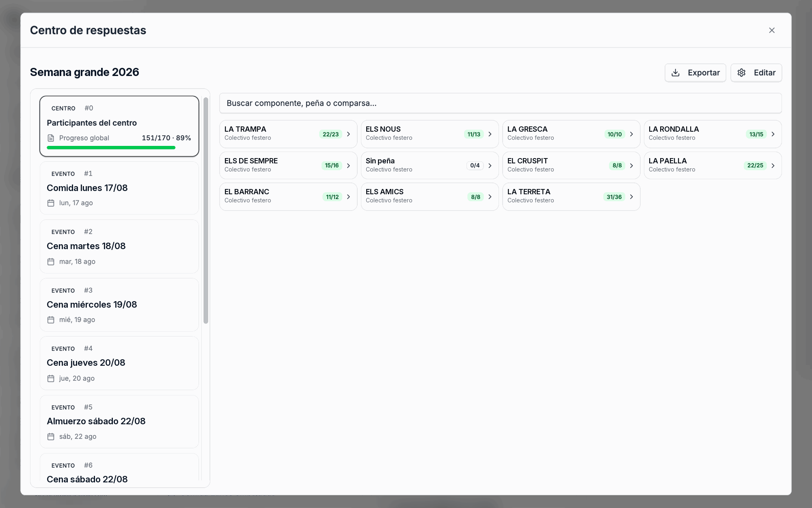Screen dimensions: 812x508
Task: Click the 31/36 badge on LA TERRETA
Action: (614, 197)
